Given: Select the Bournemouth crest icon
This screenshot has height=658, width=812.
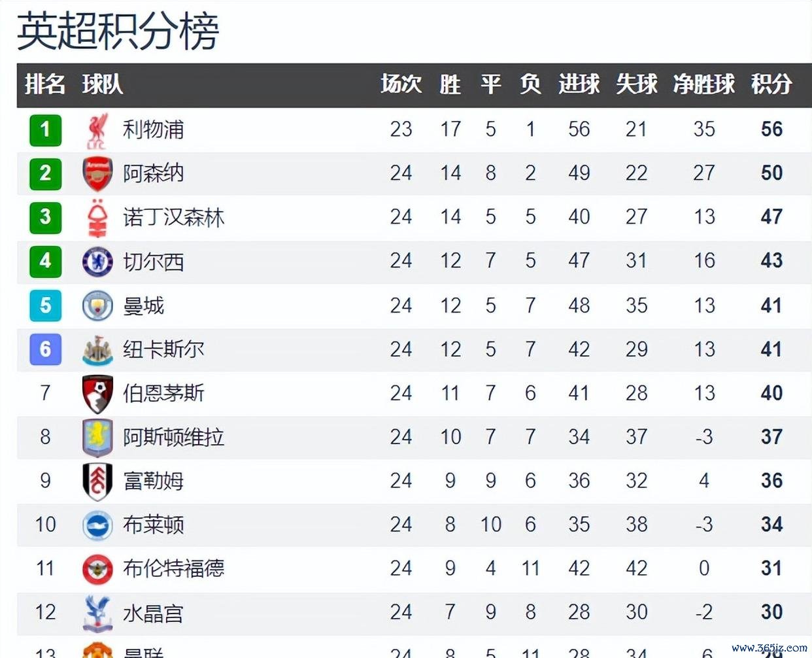Looking at the screenshot, I should pos(97,393).
